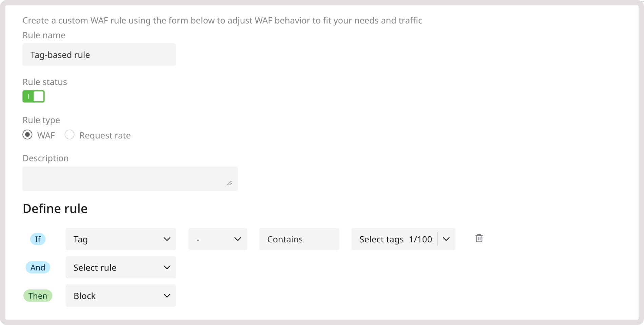The height and width of the screenshot is (325, 644).
Task: Click the Then action label
Action: coord(38,296)
